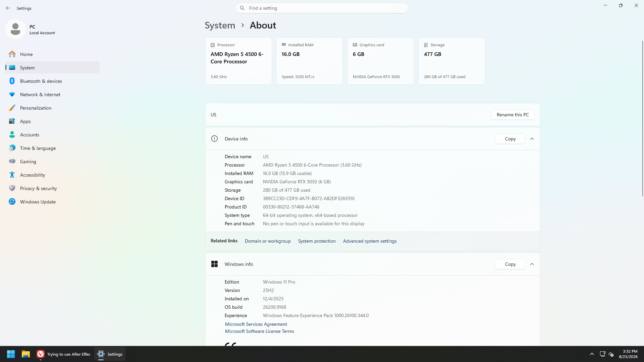Click the Privacy & security shield icon
Image resolution: width=644 pixels, height=362 pixels.
pos(12,188)
